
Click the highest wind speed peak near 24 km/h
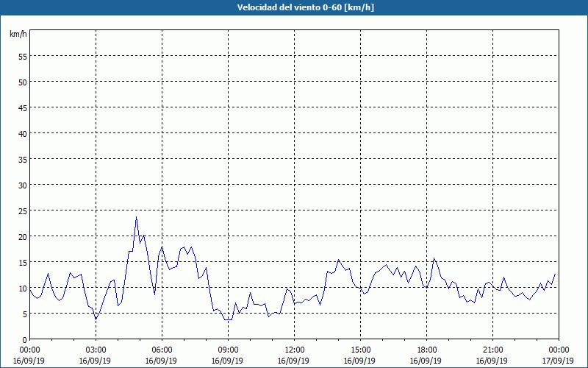point(137,217)
